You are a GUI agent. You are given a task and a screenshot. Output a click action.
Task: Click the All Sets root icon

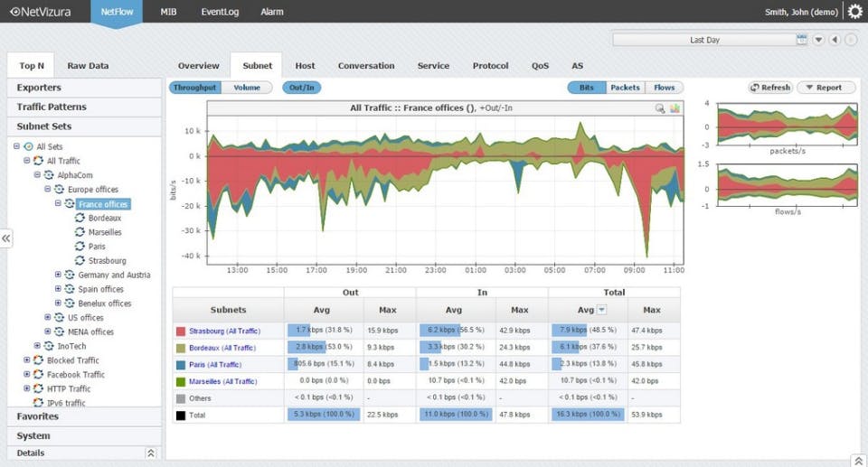[28, 146]
